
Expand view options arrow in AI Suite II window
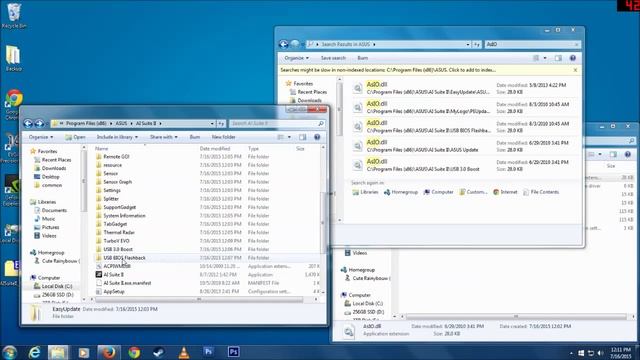[289, 137]
